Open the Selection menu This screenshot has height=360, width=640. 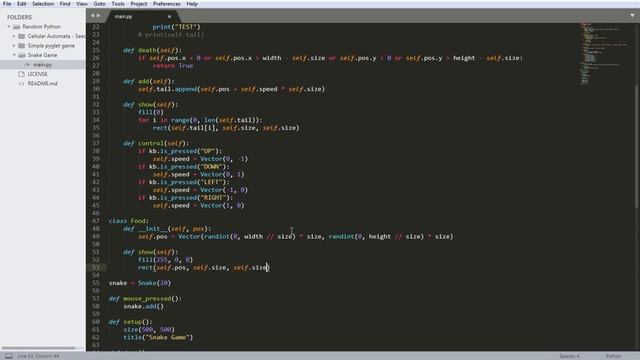click(43, 4)
